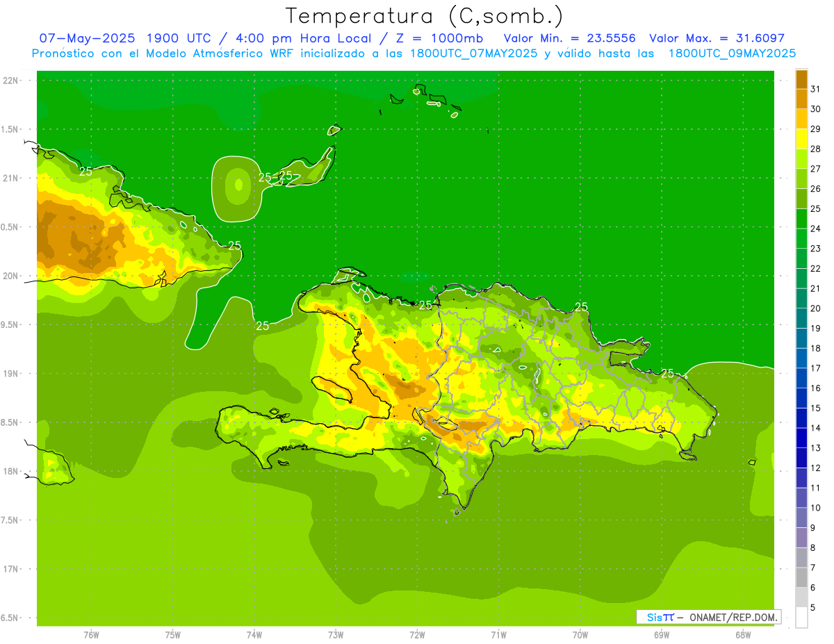Click the title "Temperatura (C,somb.)"
The image size is (834, 644).
[425, 16]
